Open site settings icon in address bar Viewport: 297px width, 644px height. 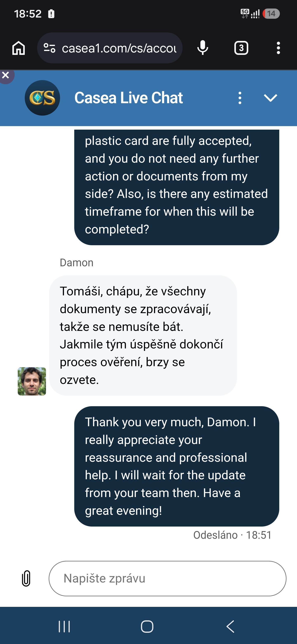(49, 48)
